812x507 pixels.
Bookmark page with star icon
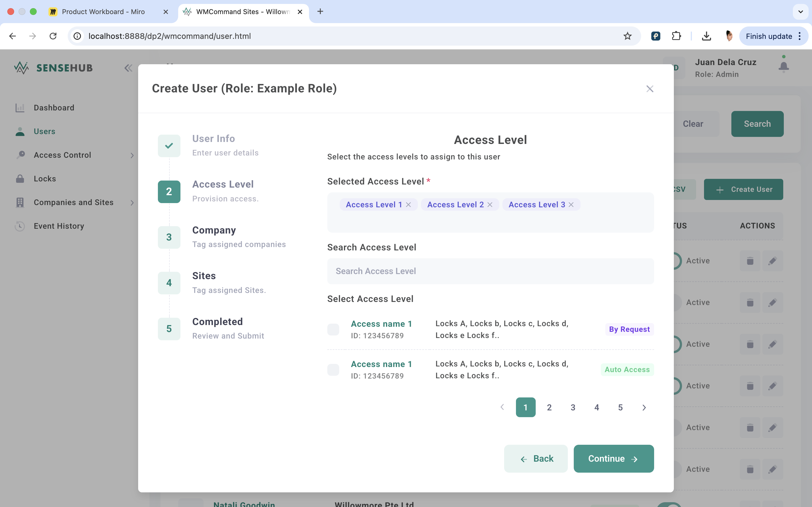point(627,36)
